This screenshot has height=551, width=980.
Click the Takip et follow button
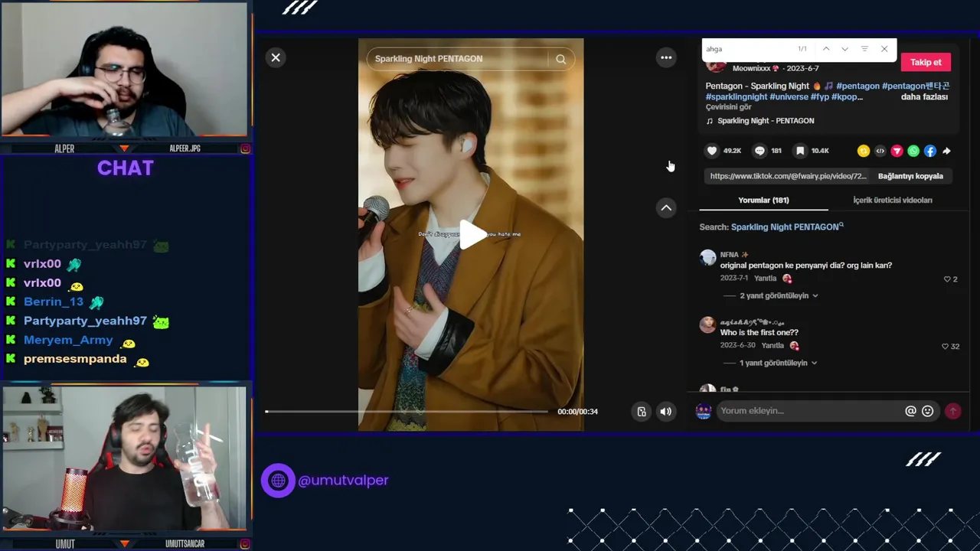tap(926, 62)
